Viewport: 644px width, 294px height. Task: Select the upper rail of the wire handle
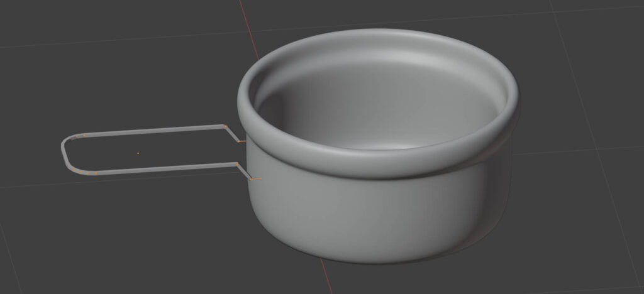pyautogui.click(x=151, y=131)
